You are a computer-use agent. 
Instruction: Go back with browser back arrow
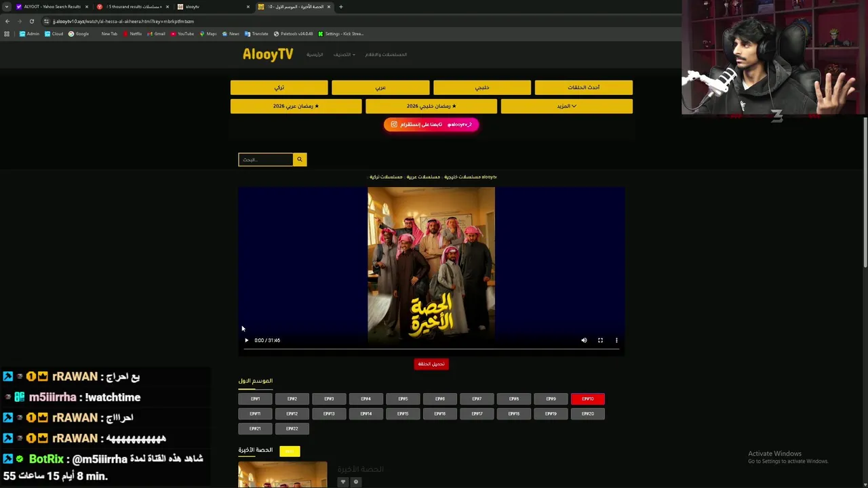(x=7, y=21)
